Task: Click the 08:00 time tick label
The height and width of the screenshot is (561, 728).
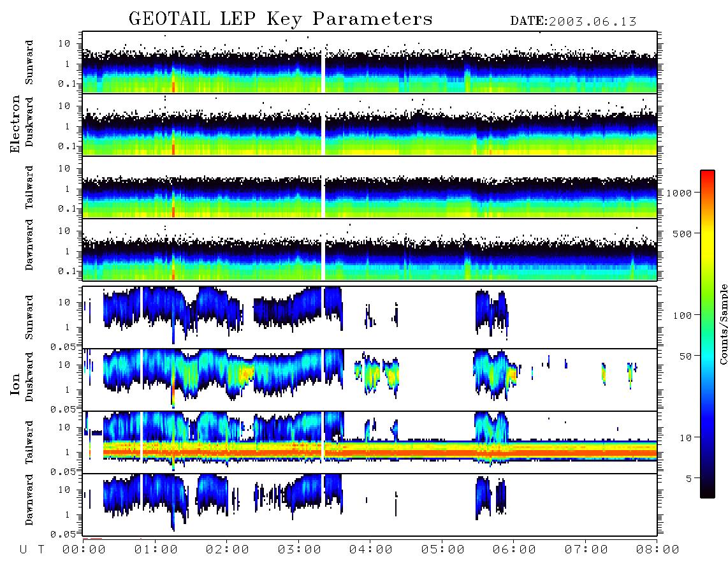Action: pos(657,550)
